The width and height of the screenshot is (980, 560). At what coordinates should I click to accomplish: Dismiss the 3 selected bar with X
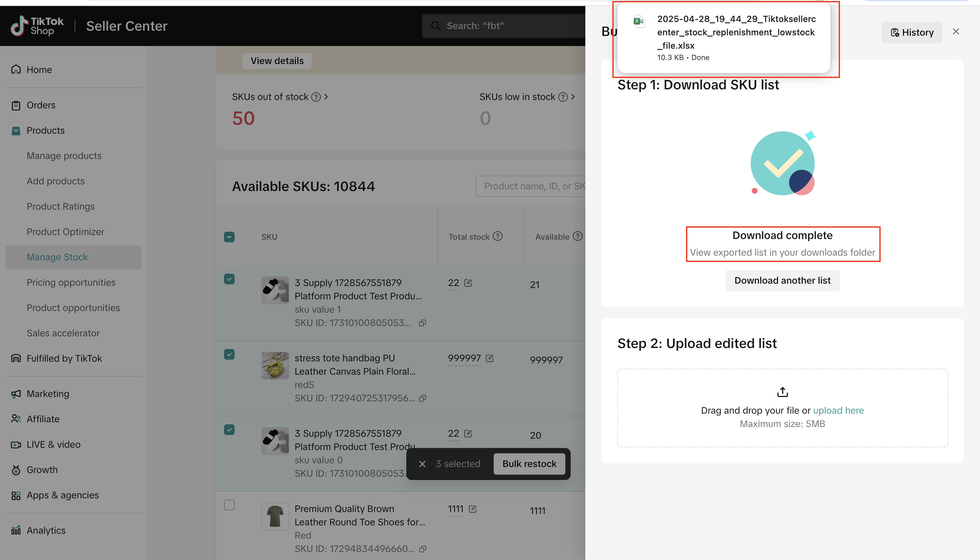click(x=422, y=464)
